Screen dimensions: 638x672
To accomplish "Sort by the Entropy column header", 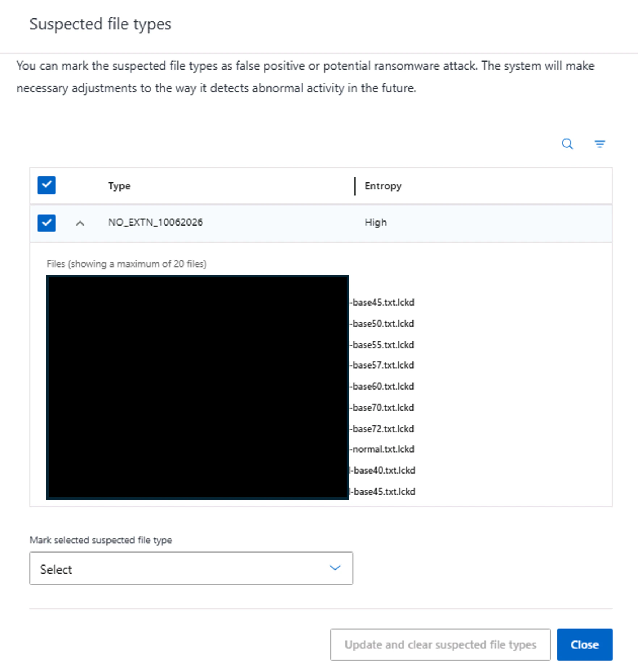I will [x=383, y=186].
